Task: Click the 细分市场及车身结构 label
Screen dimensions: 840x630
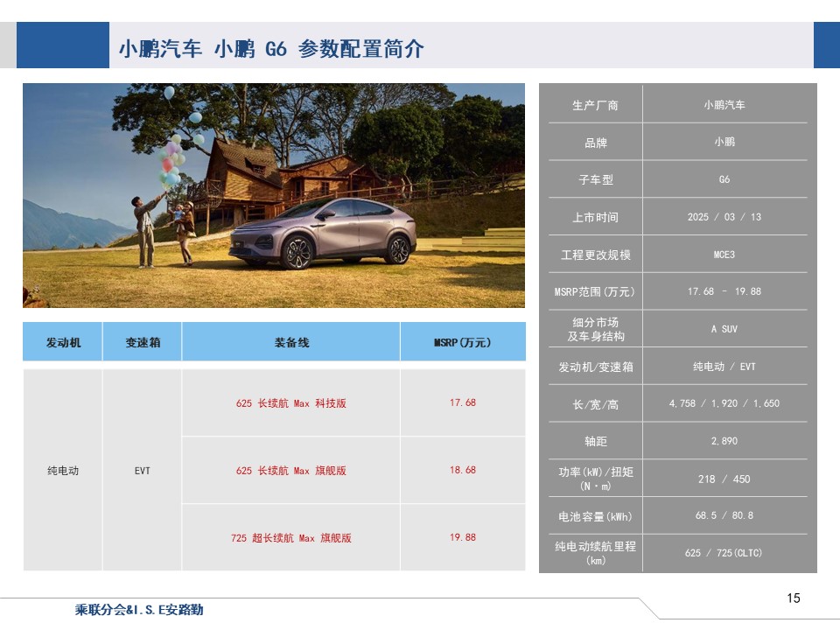Action: [595, 329]
